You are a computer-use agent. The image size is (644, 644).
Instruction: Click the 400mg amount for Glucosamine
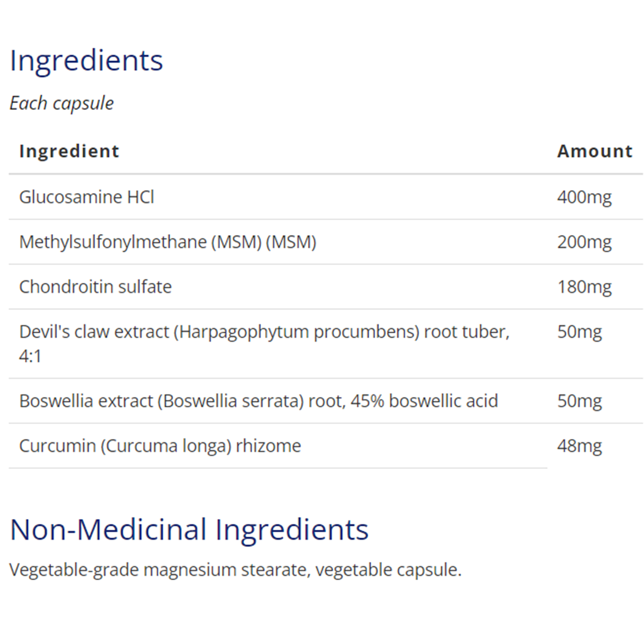coord(584,197)
